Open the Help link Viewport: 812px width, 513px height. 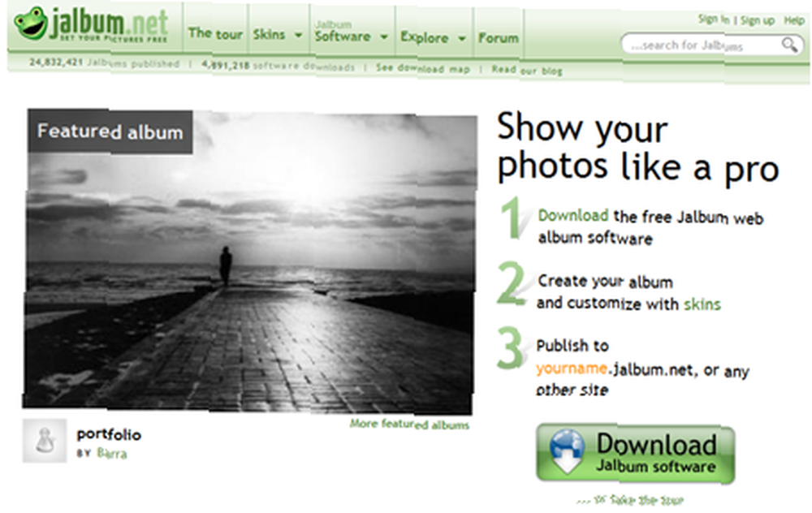click(x=794, y=20)
